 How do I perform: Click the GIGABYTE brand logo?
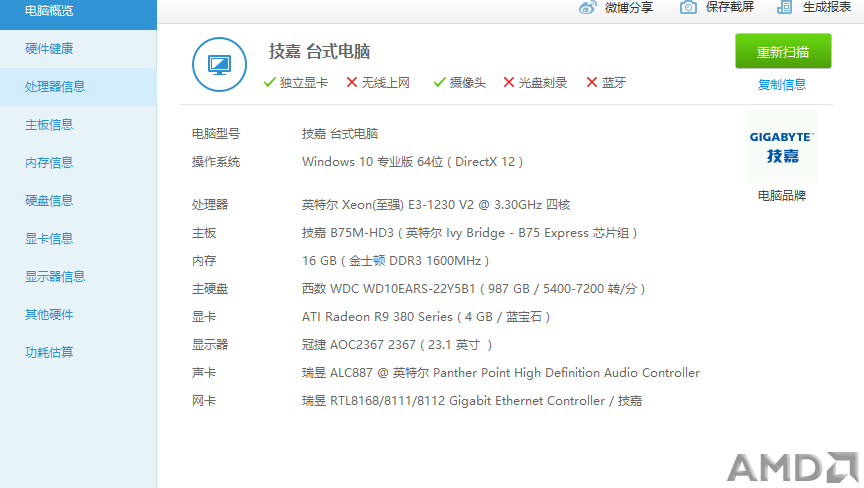[x=781, y=147]
